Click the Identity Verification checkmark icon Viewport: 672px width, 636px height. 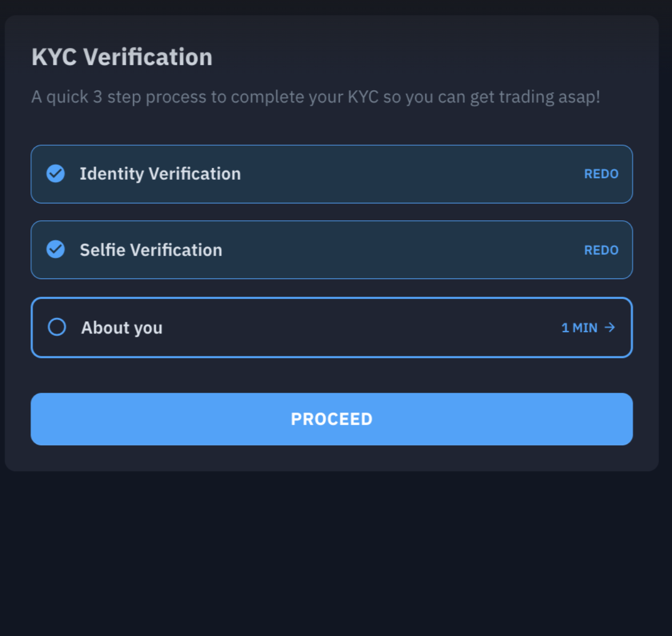pyautogui.click(x=55, y=173)
